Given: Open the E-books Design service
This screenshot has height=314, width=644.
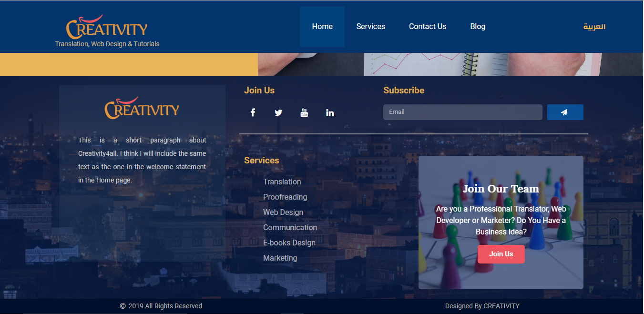Looking at the screenshot, I should pyautogui.click(x=289, y=243).
